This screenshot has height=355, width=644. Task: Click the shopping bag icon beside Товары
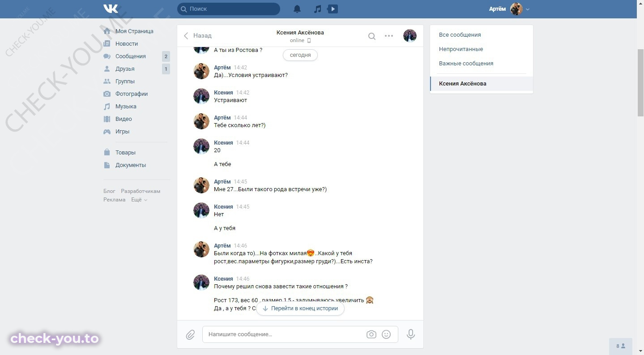coord(107,153)
